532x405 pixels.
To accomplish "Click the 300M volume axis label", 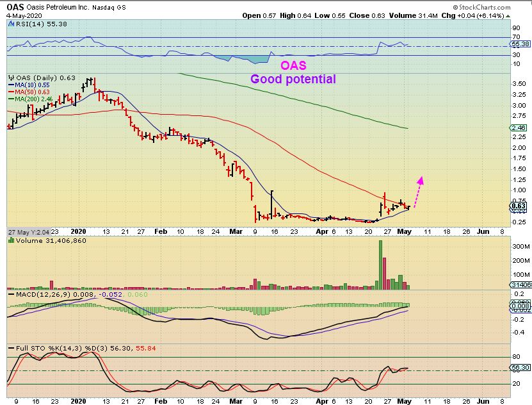I will click(x=521, y=247).
